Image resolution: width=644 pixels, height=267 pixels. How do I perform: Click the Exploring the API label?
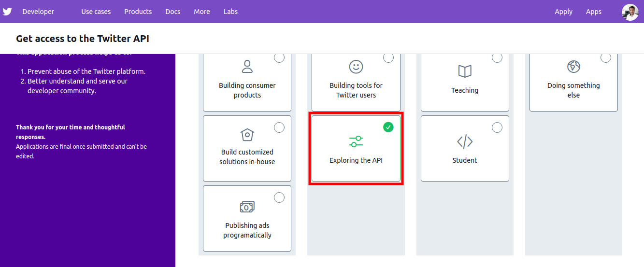tap(356, 160)
